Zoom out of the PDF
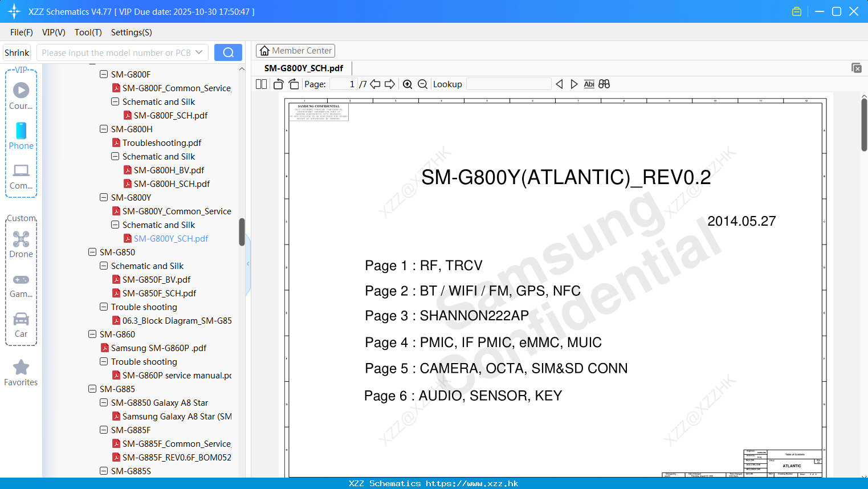The width and height of the screenshot is (868, 489). click(x=422, y=84)
